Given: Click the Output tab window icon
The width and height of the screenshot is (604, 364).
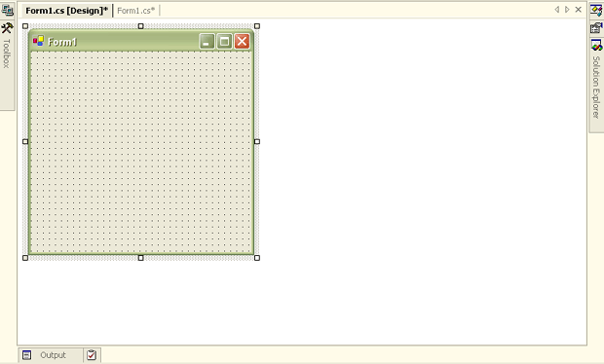Looking at the screenshot, I should [x=26, y=355].
